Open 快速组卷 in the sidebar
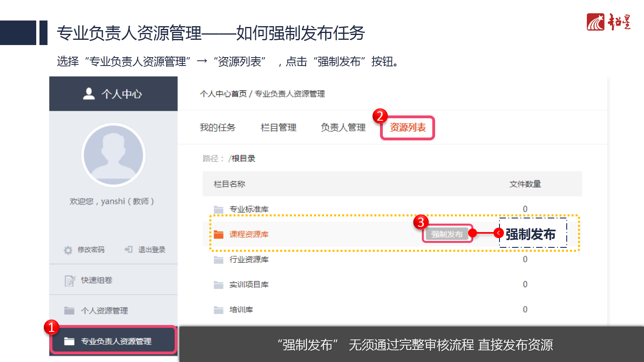This screenshot has width=644, height=362. coord(114,280)
